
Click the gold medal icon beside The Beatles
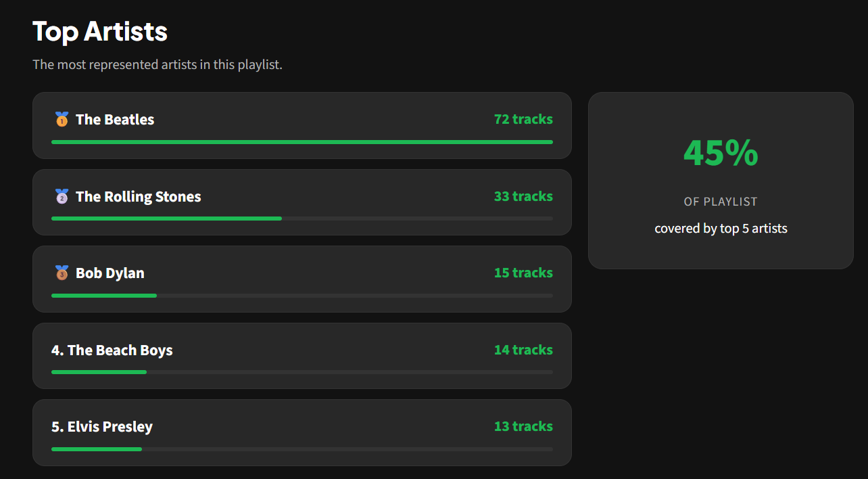(x=62, y=120)
